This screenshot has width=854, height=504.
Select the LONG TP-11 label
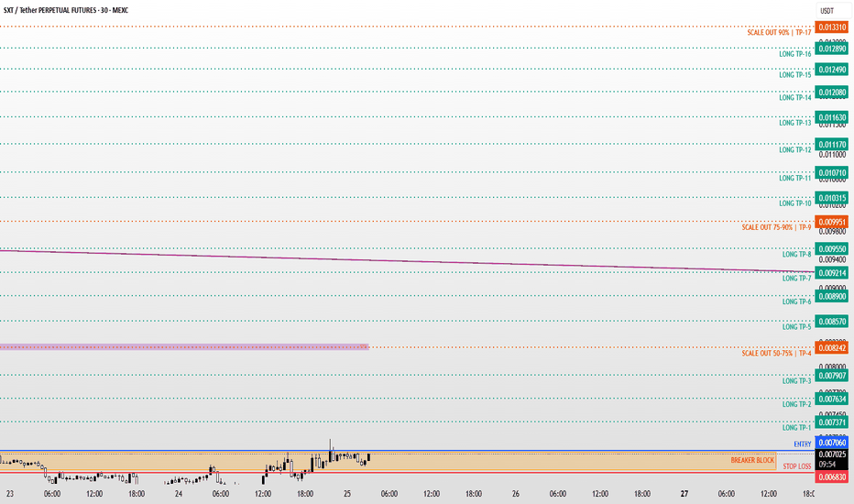(794, 178)
